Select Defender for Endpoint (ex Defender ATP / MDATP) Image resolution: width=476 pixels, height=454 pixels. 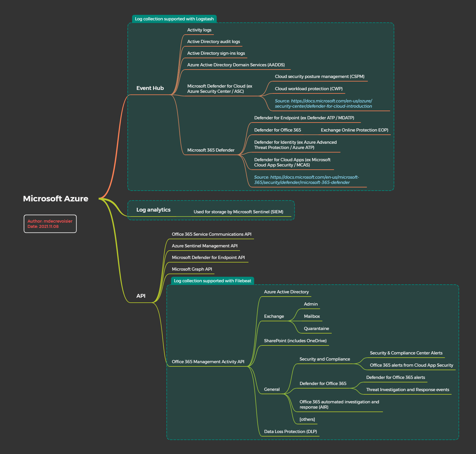pos(304,118)
